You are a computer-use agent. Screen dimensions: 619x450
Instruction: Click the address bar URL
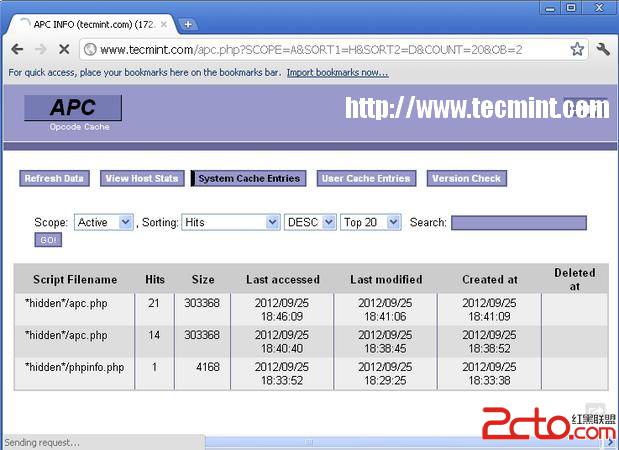pos(311,50)
